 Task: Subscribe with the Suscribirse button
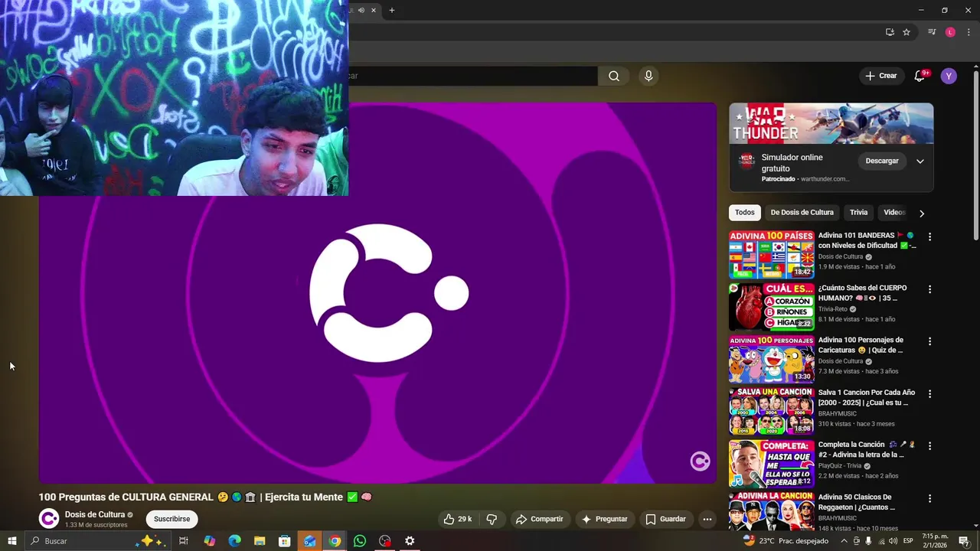[x=171, y=519]
